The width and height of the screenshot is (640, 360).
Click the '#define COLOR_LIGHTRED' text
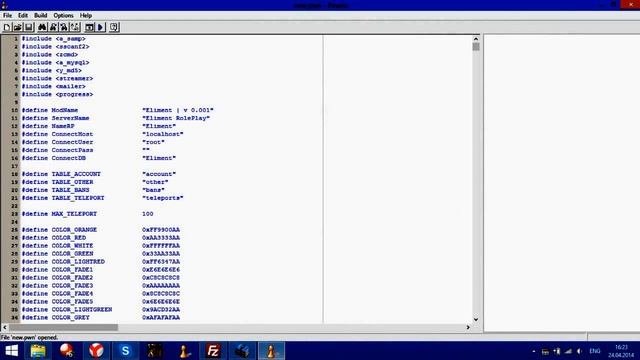(63, 262)
